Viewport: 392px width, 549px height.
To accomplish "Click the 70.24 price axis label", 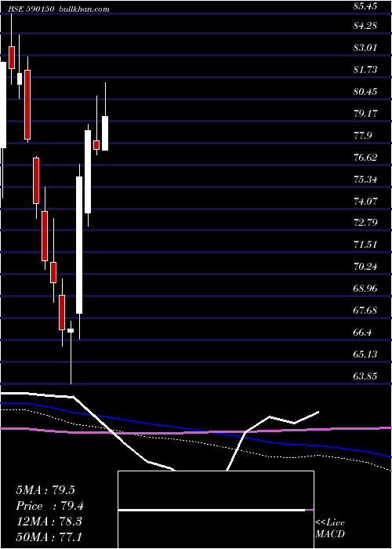I will pyautogui.click(x=365, y=267).
